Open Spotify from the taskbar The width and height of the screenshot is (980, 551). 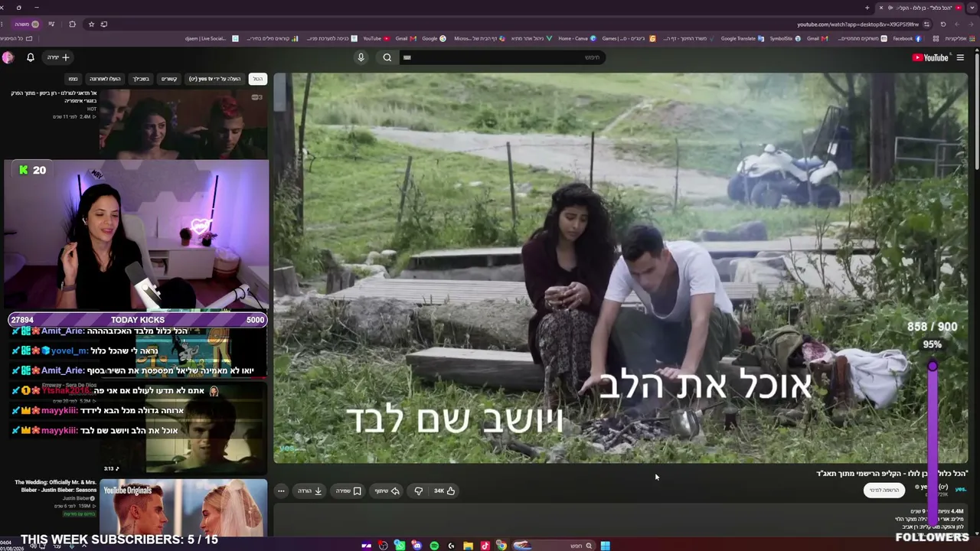pos(434,546)
